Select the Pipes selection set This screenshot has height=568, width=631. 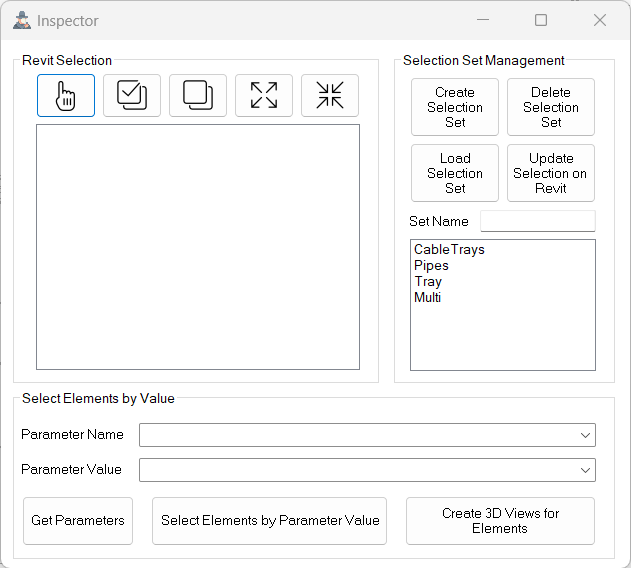[x=432, y=266]
